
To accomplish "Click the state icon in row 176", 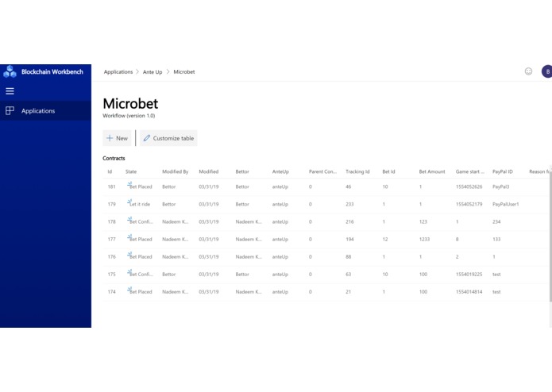I will tap(129, 254).
